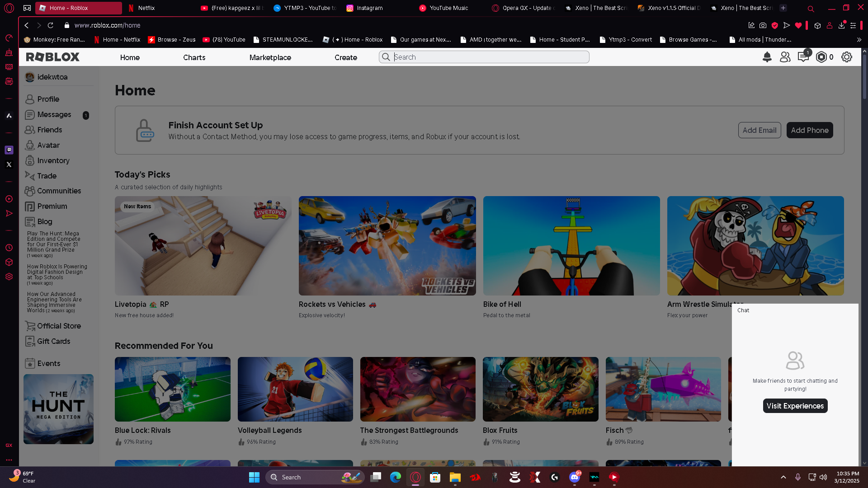Open the STEAMUNLOCKE... bookmark

point(283,40)
